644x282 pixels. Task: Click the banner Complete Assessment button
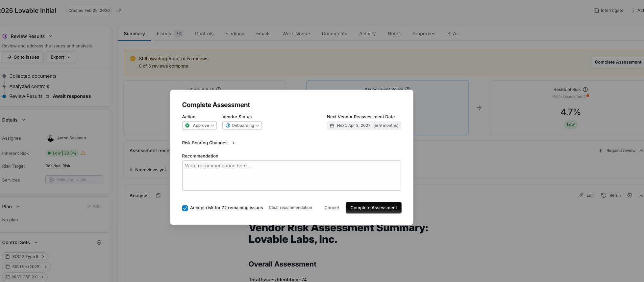pyautogui.click(x=618, y=62)
